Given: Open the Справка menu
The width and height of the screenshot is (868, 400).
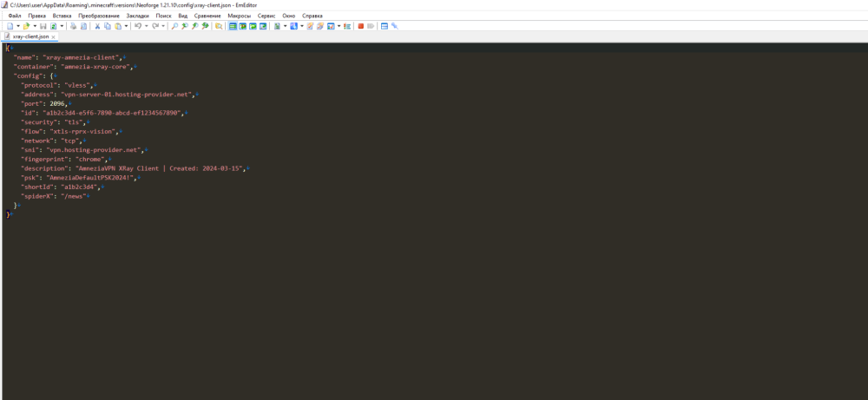Looking at the screenshot, I should pos(312,16).
